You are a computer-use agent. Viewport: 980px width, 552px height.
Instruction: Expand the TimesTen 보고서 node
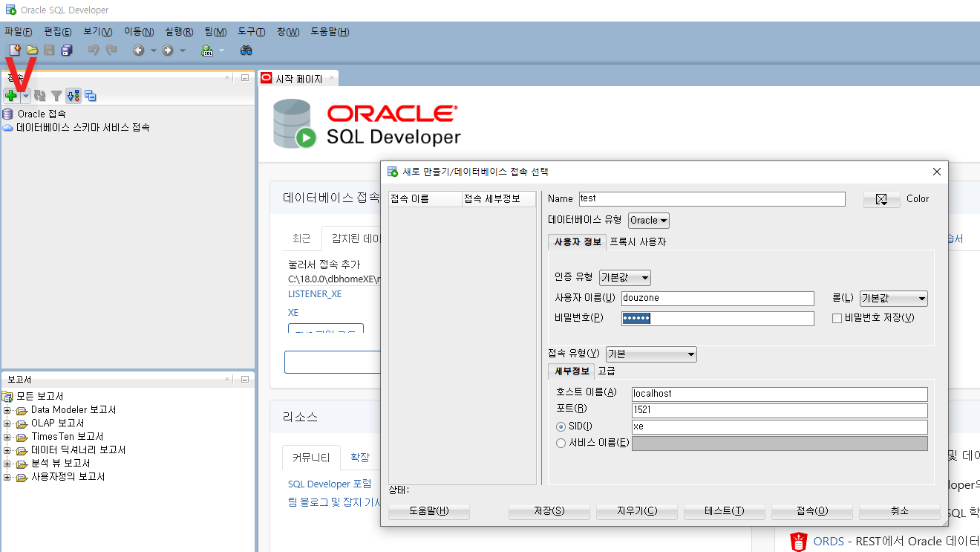(7, 437)
